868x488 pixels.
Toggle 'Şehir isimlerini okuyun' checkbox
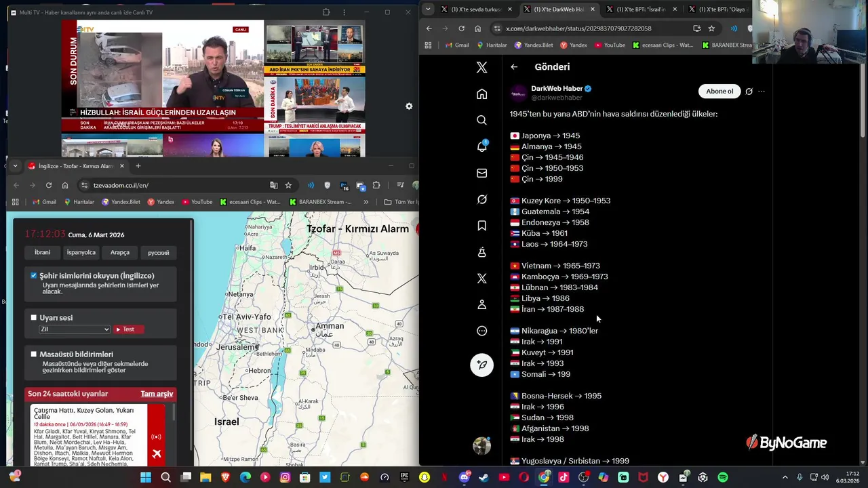point(33,276)
